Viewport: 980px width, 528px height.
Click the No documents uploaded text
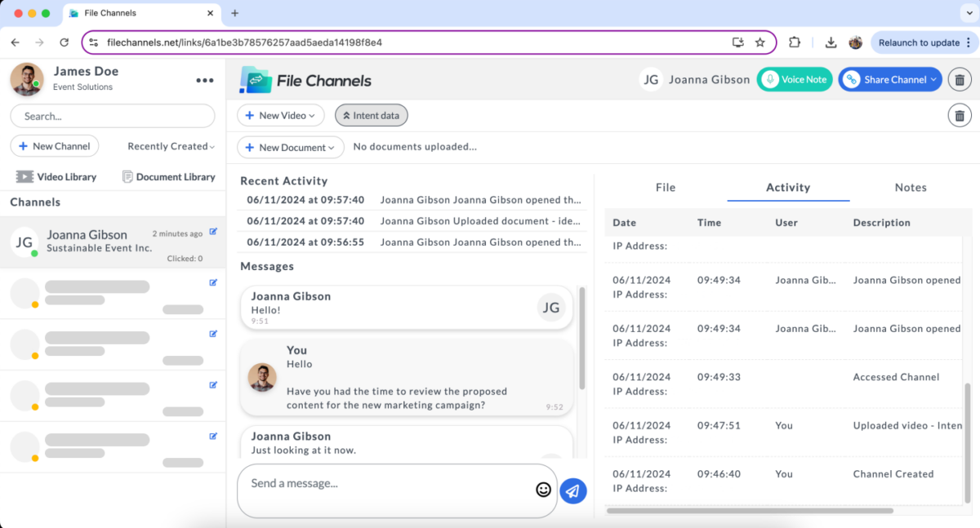(415, 147)
